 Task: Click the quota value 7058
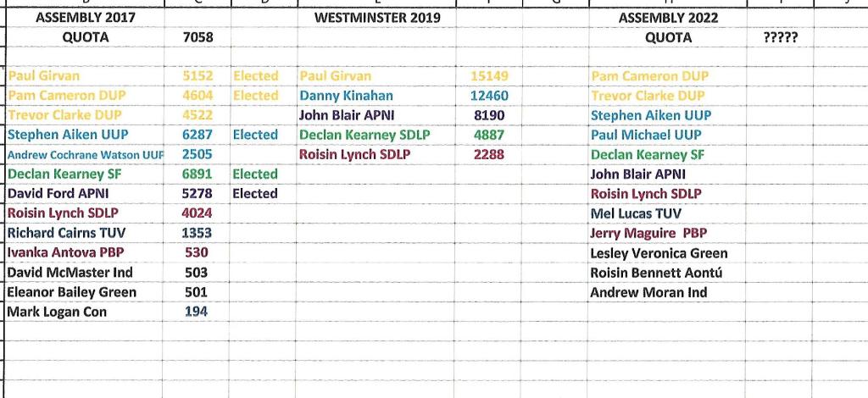[x=198, y=37]
